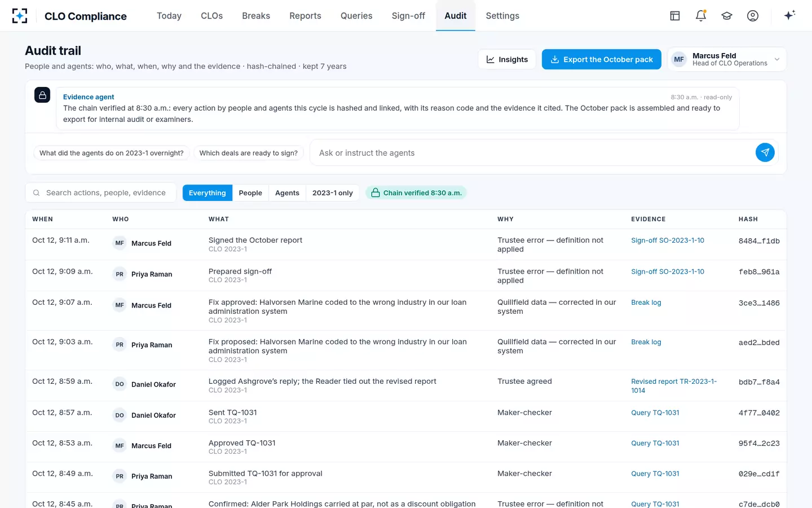Click the MF avatar next to Marcus Feld in header
812x508 pixels.
coord(679,59)
